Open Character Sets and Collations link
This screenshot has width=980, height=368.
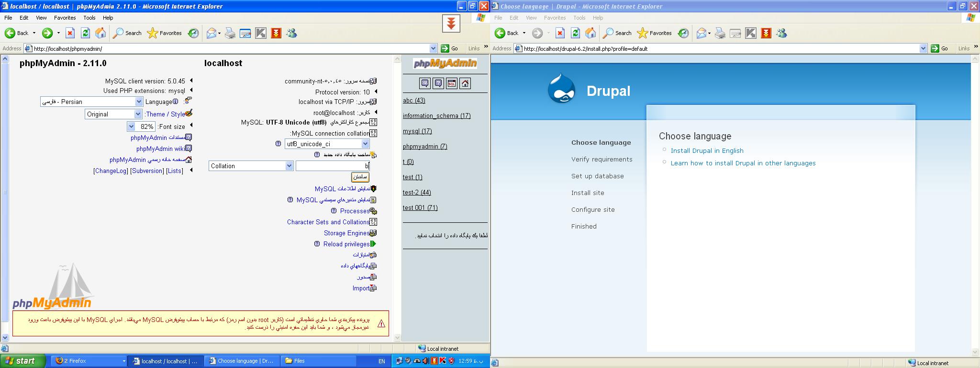(x=328, y=222)
